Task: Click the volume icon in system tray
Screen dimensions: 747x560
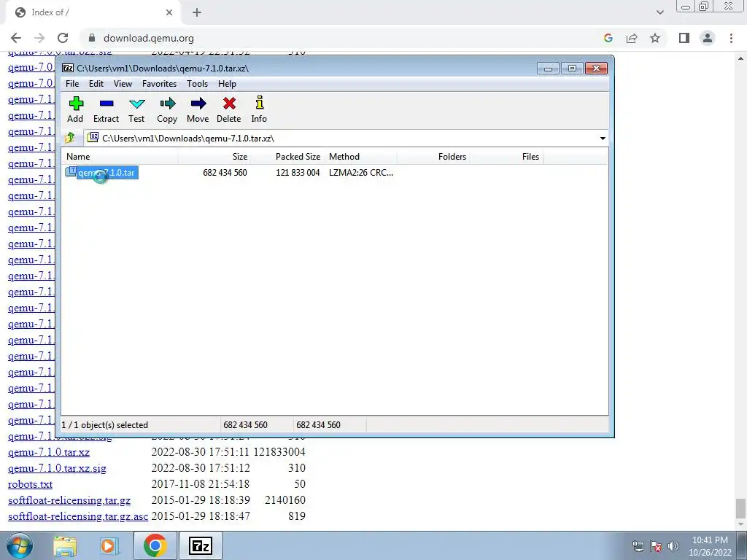Action: click(x=673, y=546)
